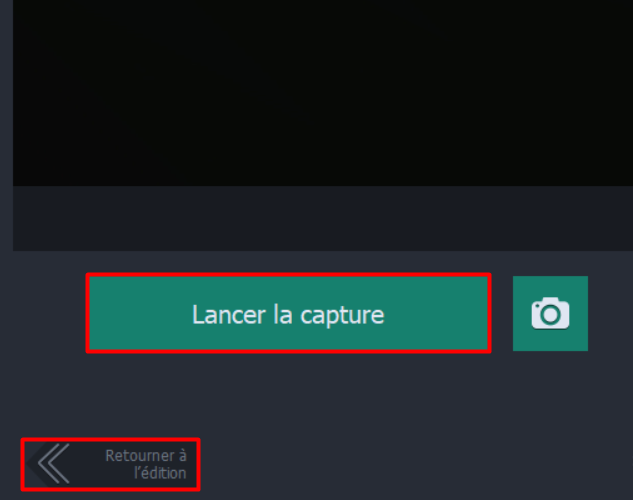
Task: Click the camera icon next to Lancer la capture
Action: coord(550,314)
